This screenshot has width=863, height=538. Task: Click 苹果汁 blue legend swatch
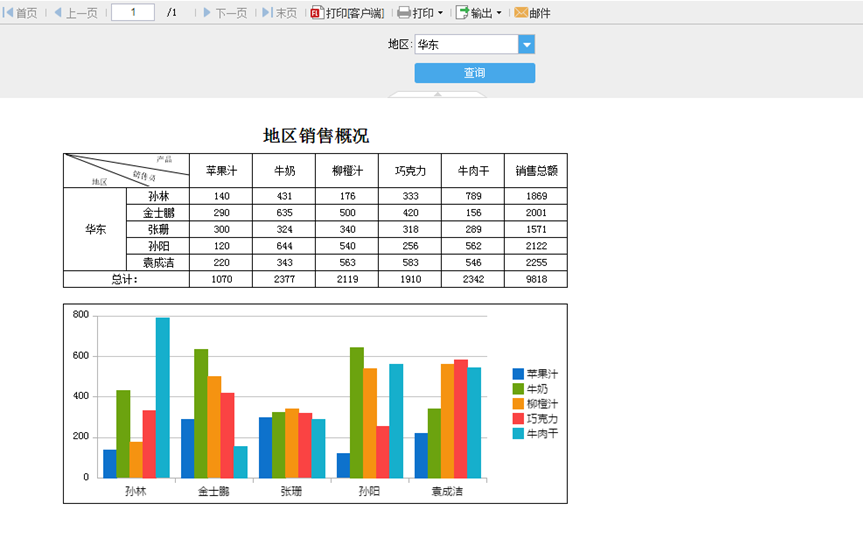[x=518, y=374]
